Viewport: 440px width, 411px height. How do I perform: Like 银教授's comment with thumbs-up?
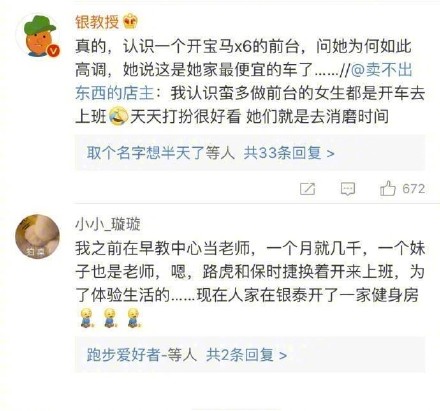(388, 188)
